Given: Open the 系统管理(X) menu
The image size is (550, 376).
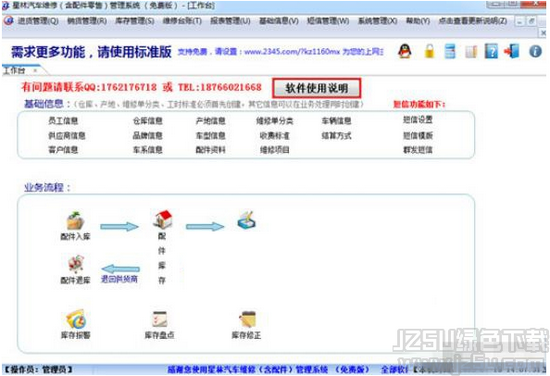Looking at the screenshot, I should click(x=377, y=21).
